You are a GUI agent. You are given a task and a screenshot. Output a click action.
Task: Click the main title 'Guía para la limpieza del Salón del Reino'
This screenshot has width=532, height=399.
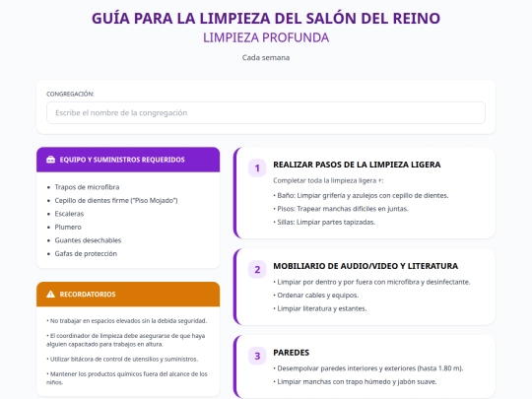pyautogui.click(x=266, y=19)
